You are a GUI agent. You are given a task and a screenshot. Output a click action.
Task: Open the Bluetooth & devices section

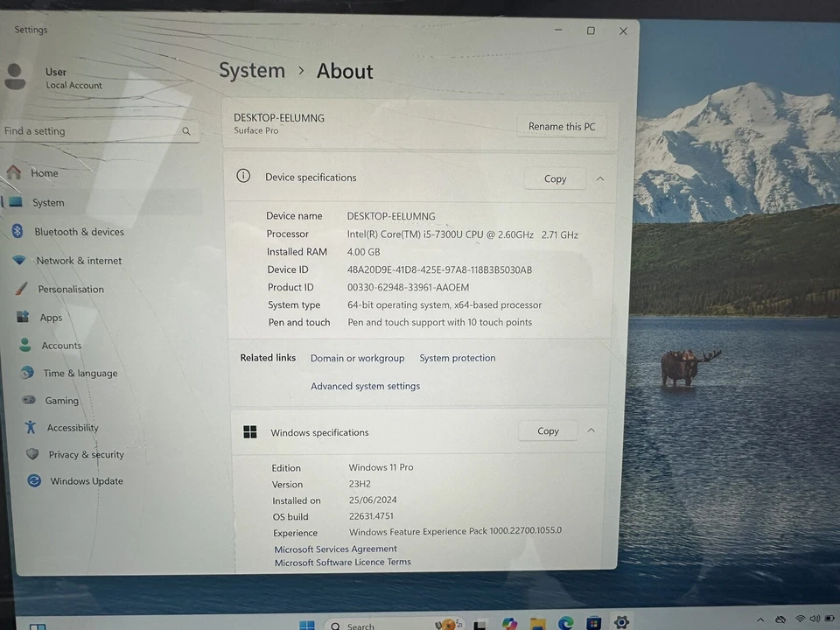point(79,231)
